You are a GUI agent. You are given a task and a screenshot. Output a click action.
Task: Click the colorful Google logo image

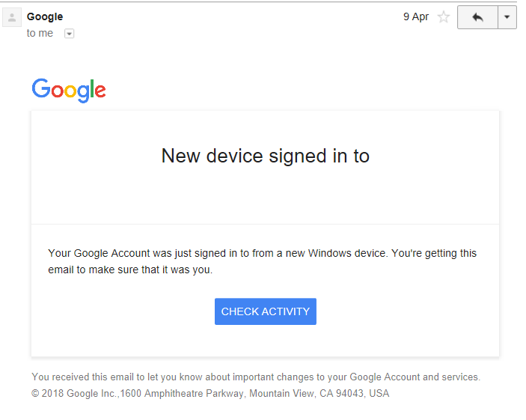pos(69,91)
